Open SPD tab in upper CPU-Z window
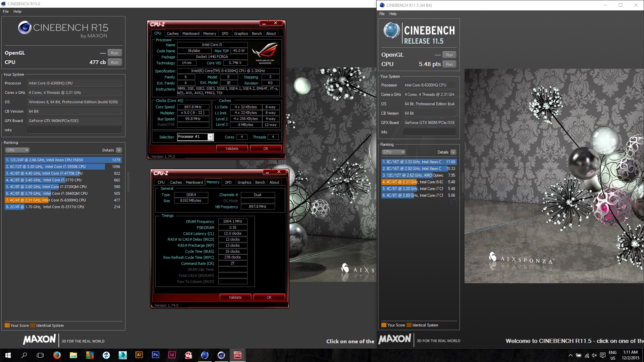 tap(225, 34)
